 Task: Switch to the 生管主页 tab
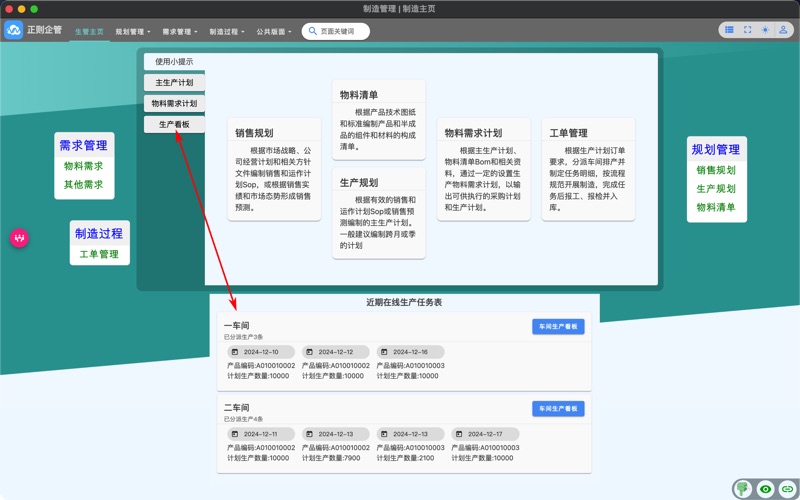coord(89,32)
